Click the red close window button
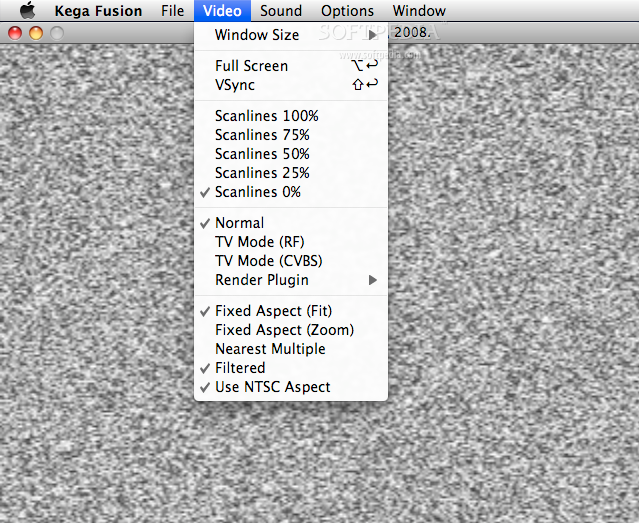This screenshot has width=639, height=523. [15, 33]
